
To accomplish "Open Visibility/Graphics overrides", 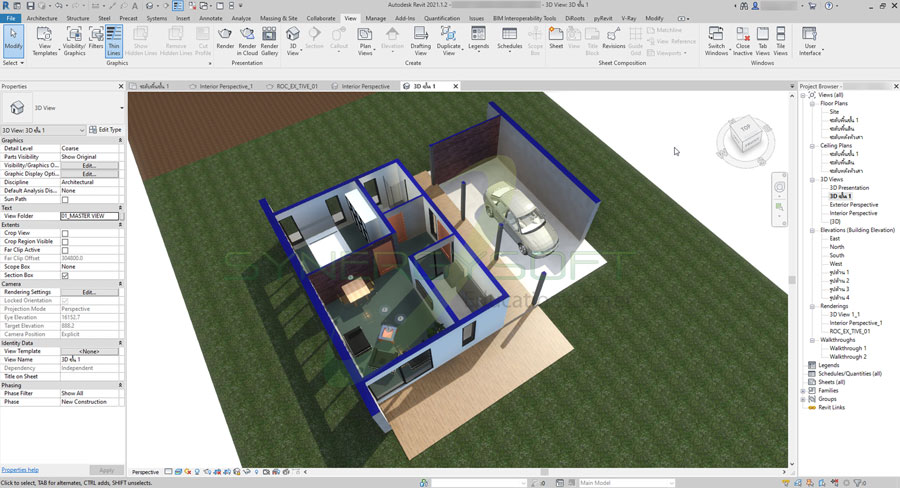I will (x=74, y=41).
